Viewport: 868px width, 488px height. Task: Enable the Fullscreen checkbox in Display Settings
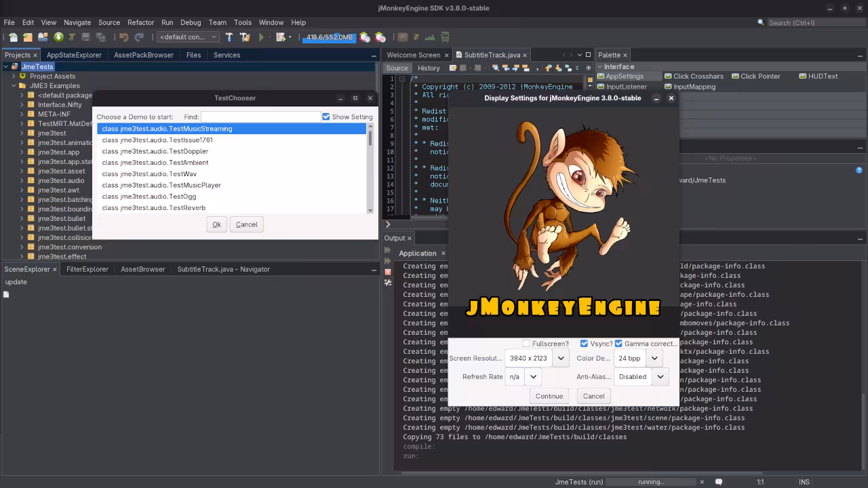tap(526, 344)
